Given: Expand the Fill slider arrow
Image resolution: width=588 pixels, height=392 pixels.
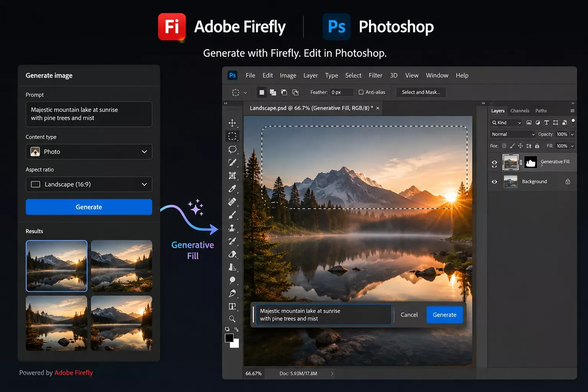Looking at the screenshot, I should pyautogui.click(x=572, y=146).
